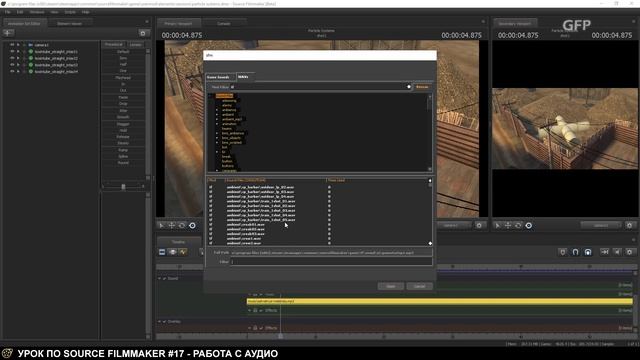Open primary viewport settings gear

(479, 225)
